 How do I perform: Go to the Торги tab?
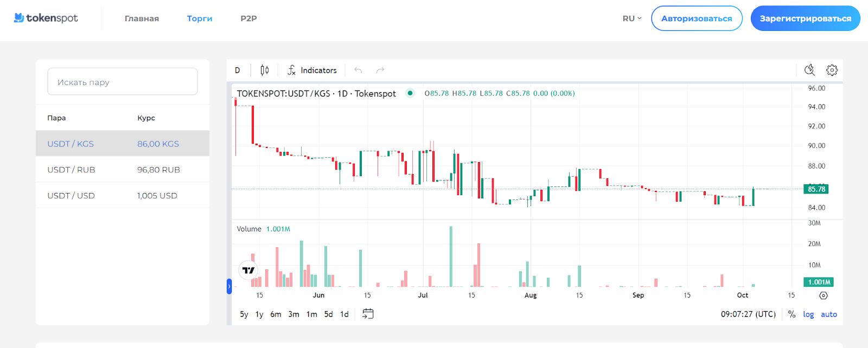(200, 18)
